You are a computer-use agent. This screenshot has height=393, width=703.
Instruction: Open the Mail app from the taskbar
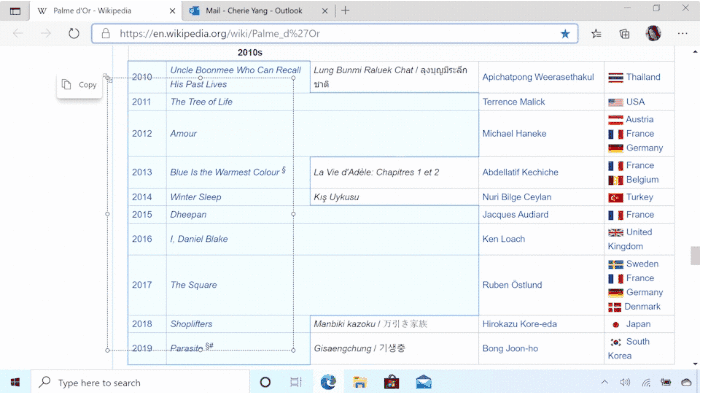423,382
